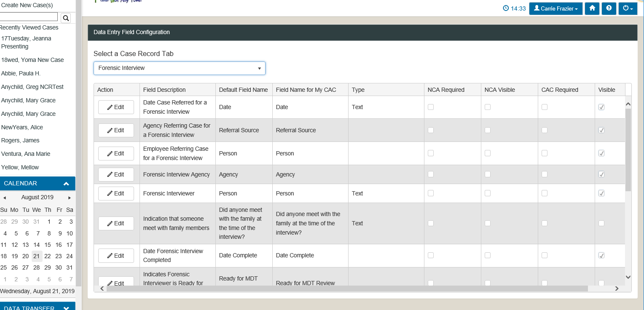Image resolution: width=644 pixels, height=310 pixels.
Task: Toggle NCA Visible for Agency Referring Case row
Action: tap(488, 130)
